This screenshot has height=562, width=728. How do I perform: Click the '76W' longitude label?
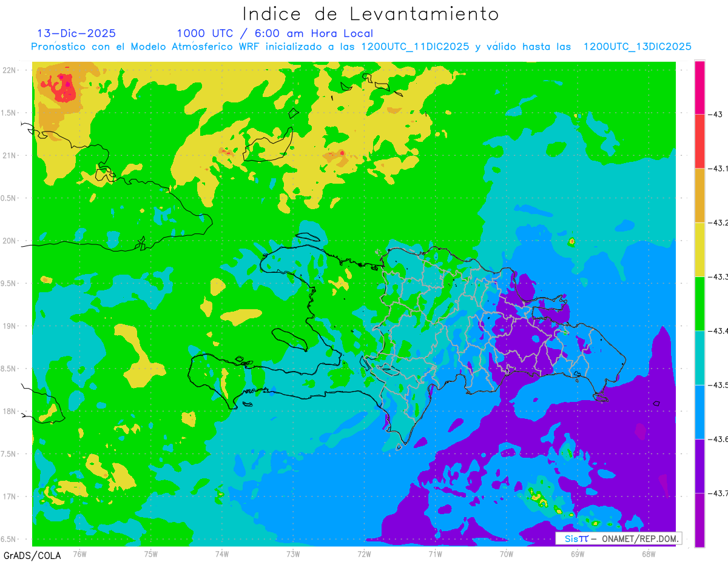pyautogui.click(x=79, y=554)
